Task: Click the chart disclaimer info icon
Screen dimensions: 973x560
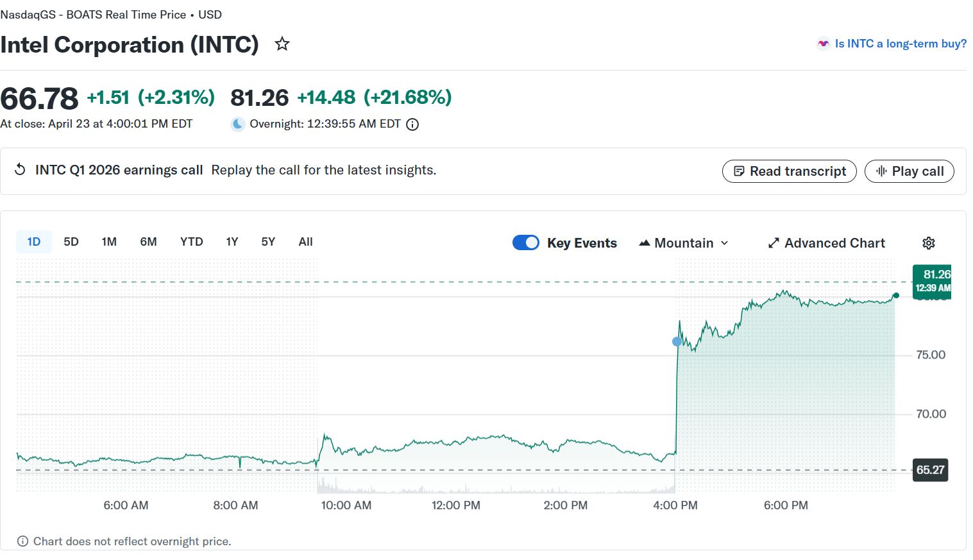Action: (x=22, y=541)
